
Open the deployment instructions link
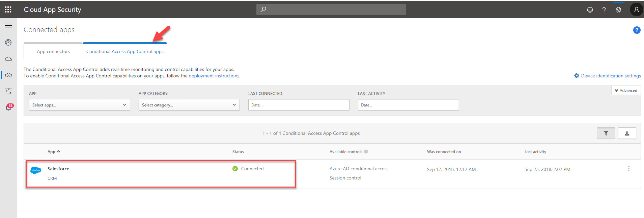click(x=214, y=76)
